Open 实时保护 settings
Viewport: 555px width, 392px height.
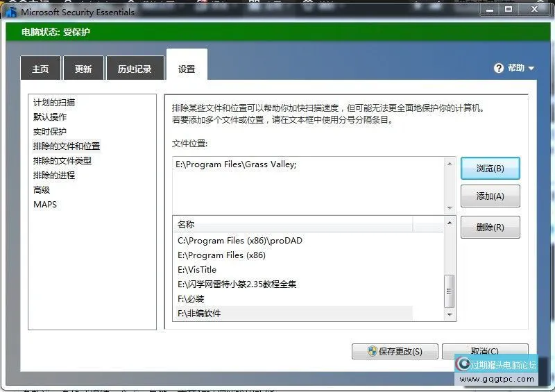(50, 132)
